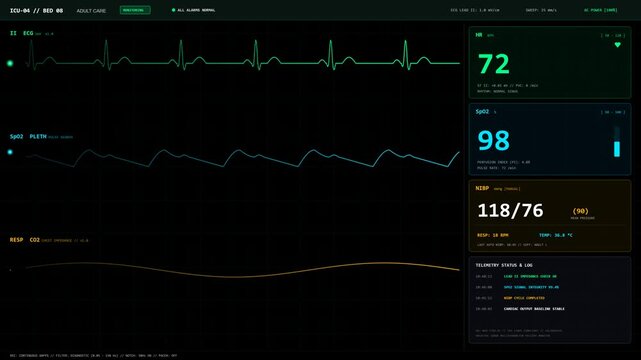
Task: Click the LEAD II IMPEDANCE CHECK log entry
Action: [530, 277]
